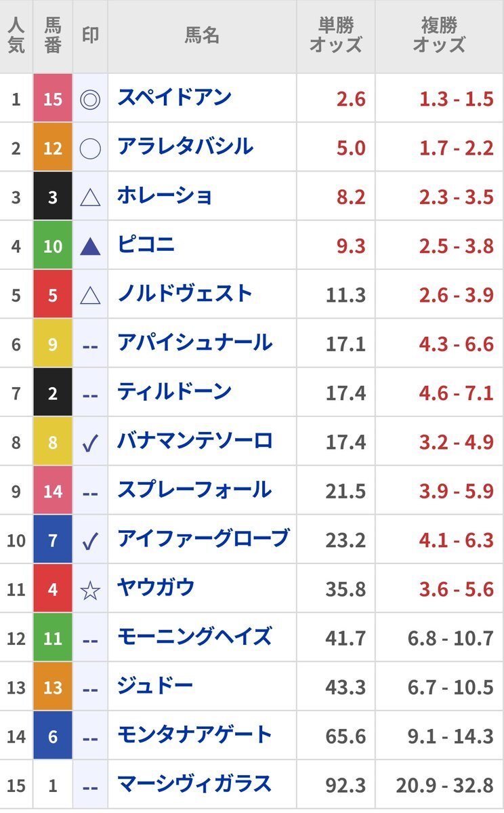Click the pink number 15 swatch

53,98
